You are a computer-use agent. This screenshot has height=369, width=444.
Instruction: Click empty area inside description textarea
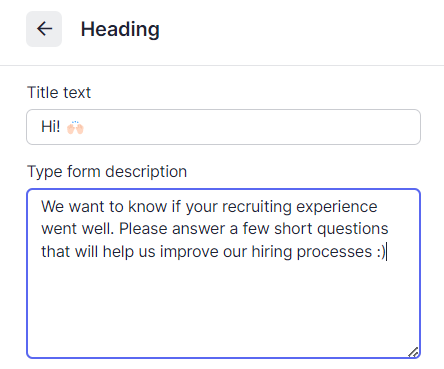[223, 307]
